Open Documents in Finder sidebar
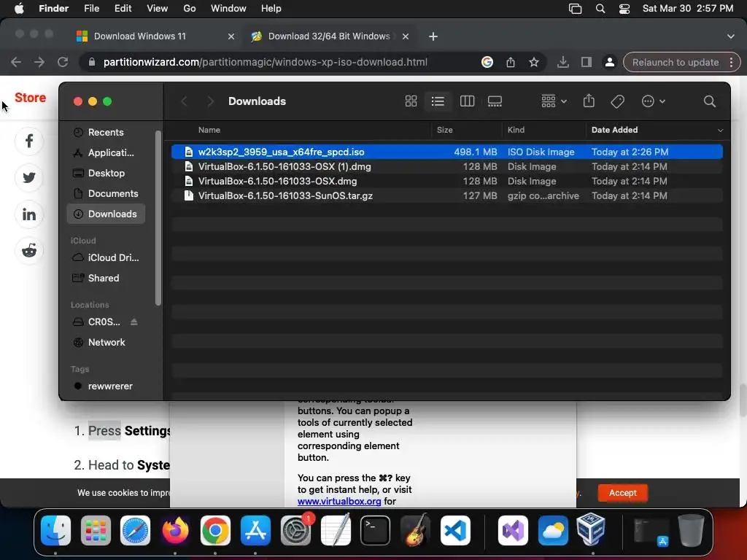This screenshot has height=560, width=747. tap(106, 194)
